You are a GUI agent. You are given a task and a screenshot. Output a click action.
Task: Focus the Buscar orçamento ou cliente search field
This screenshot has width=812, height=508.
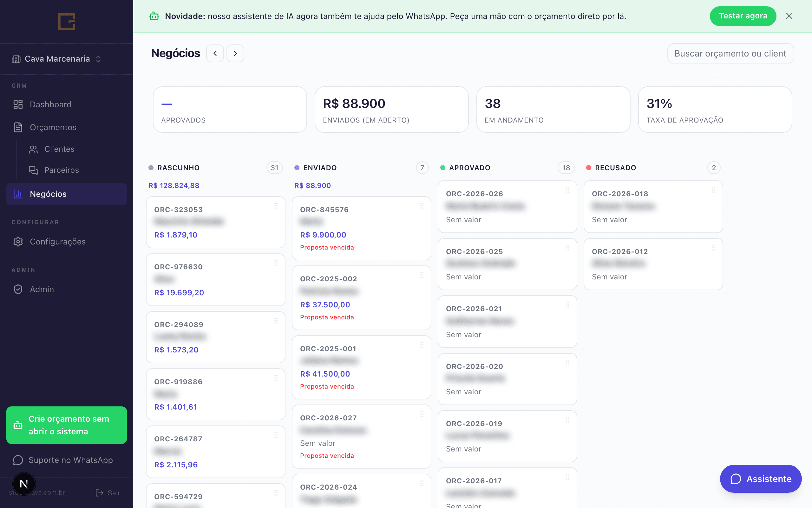click(x=730, y=53)
